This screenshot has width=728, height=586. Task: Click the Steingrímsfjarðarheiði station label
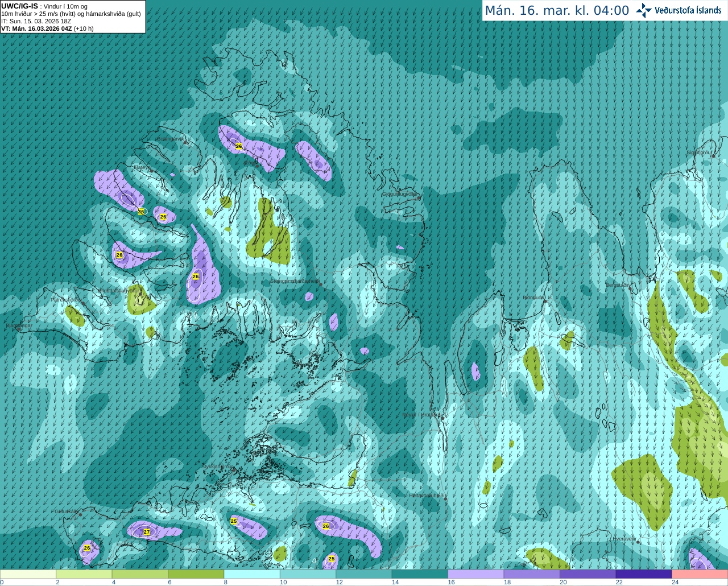pyautogui.click(x=295, y=281)
